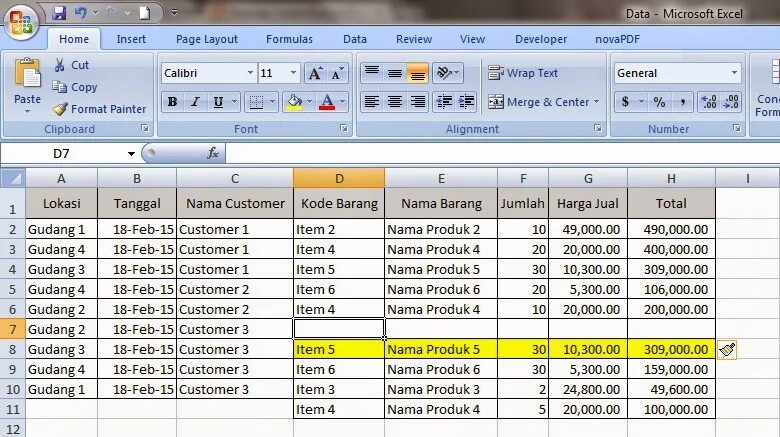Screen dimensions: 780x437
Task: Open the font size dropdown
Action: point(293,73)
